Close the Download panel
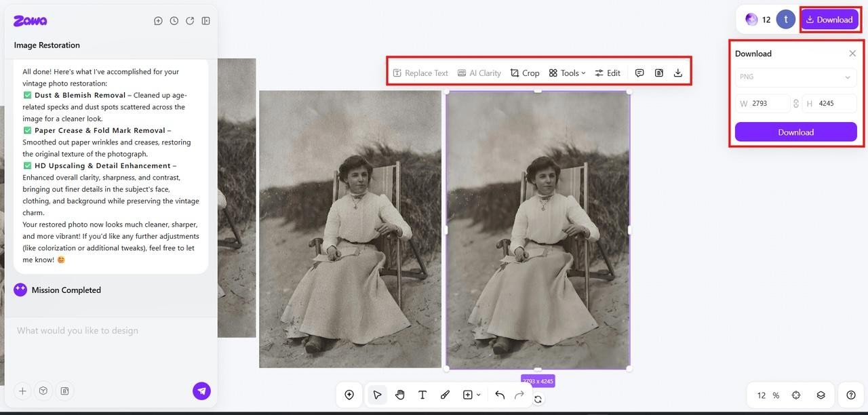The image size is (868, 415). (x=852, y=54)
